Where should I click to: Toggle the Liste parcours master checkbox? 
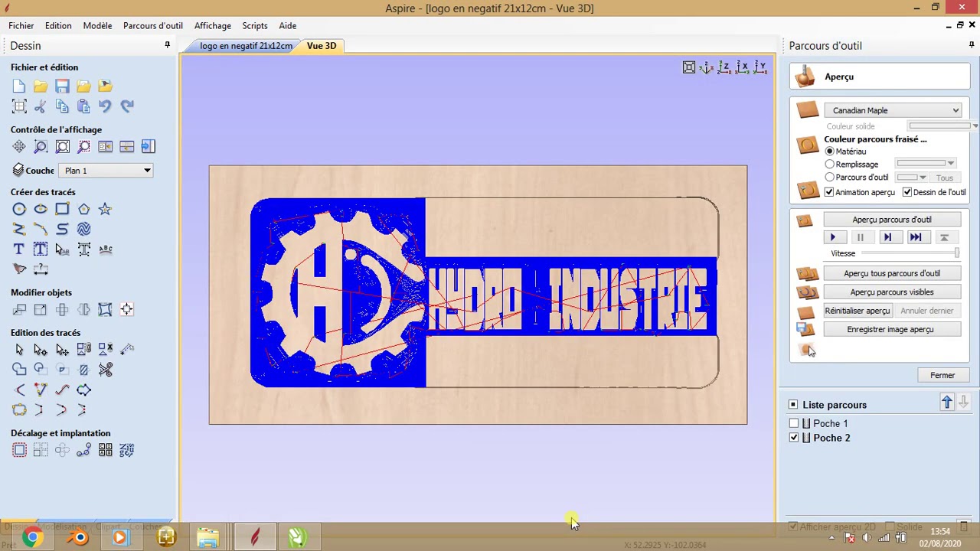tap(793, 404)
